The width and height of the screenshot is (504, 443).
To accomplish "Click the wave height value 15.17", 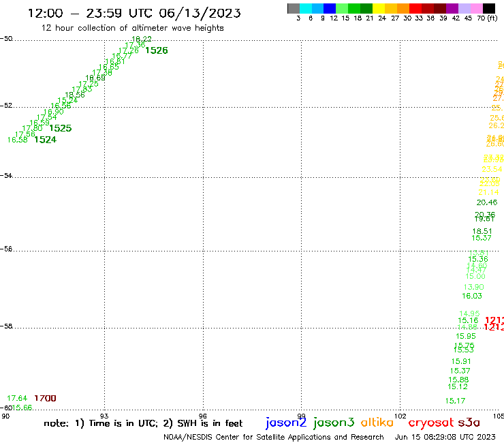I will 455,401.
